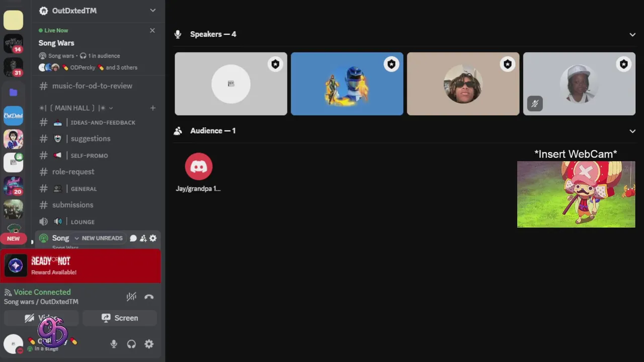The width and height of the screenshot is (644, 362).
Task: Open the yellow server icon at sidebar top
Action: [13, 20]
